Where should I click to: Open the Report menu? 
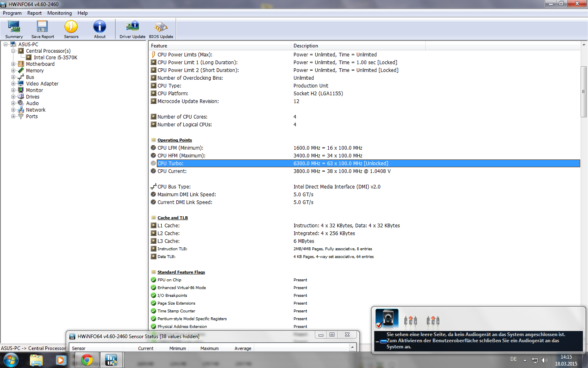click(x=34, y=13)
